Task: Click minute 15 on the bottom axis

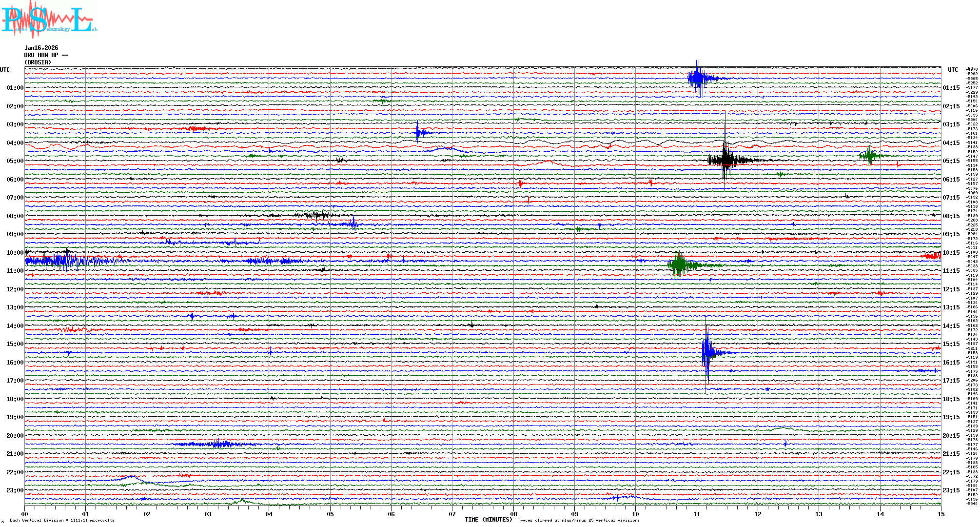Action: point(941,514)
